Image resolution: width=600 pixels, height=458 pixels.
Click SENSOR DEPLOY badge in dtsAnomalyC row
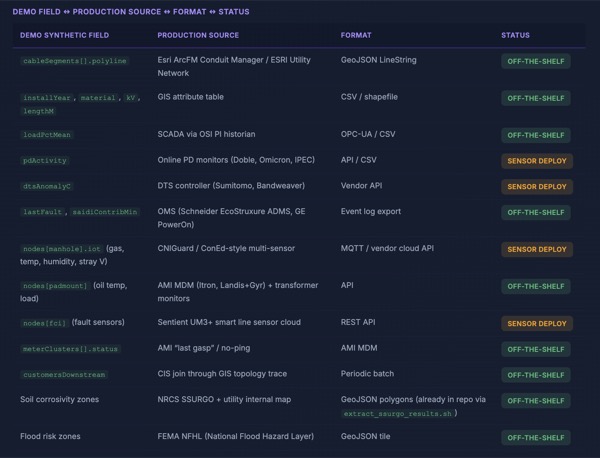pos(537,187)
